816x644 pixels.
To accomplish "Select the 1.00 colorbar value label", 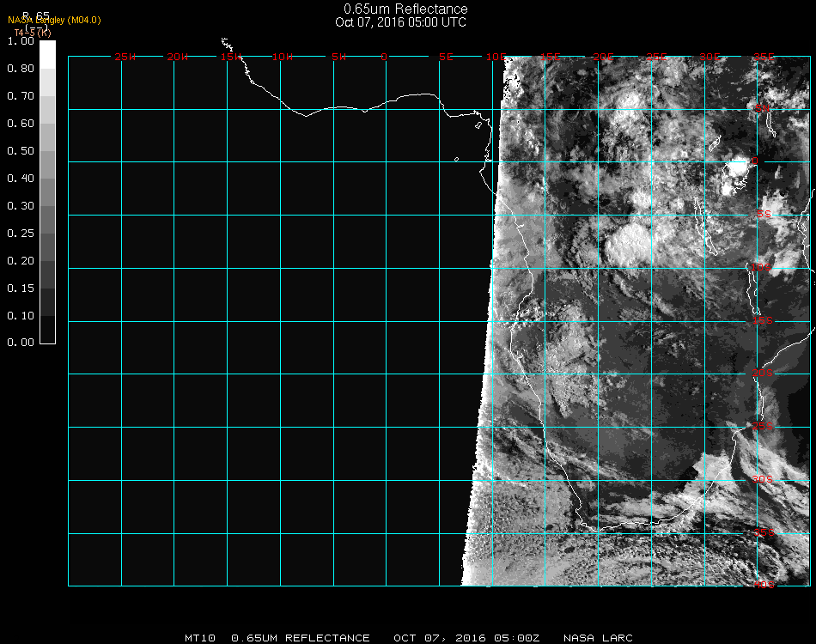I will [21, 41].
